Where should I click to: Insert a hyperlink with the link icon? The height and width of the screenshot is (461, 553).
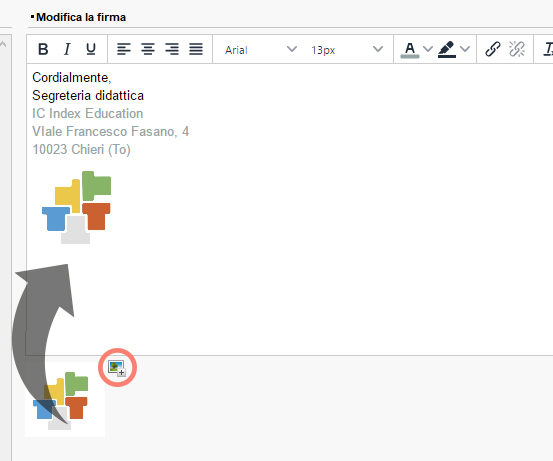493,49
